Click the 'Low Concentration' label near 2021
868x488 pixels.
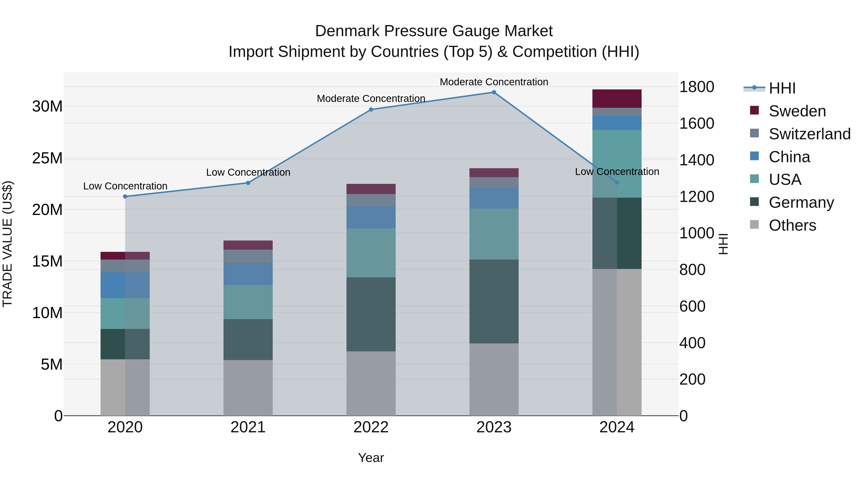[x=248, y=172]
